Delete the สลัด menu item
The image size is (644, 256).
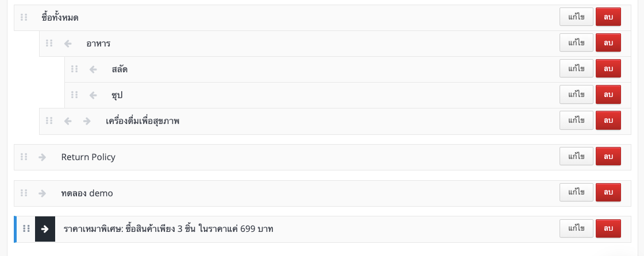pyautogui.click(x=608, y=68)
